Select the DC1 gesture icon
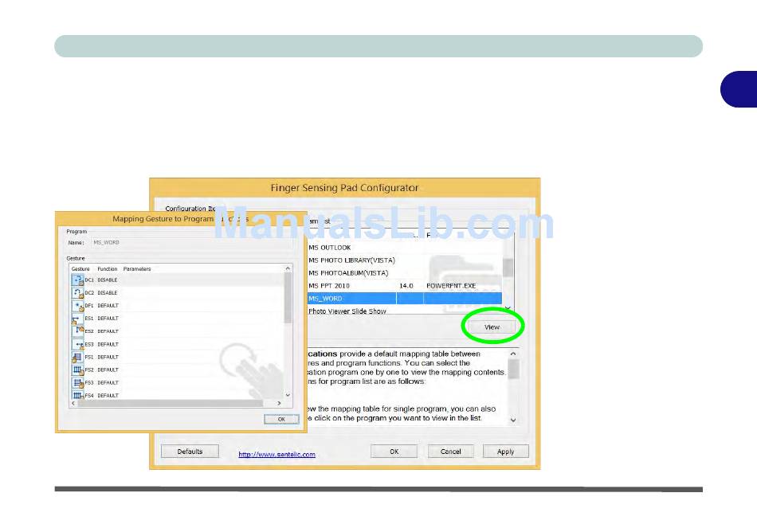Screen dimensions: 757x532 tap(77, 280)
